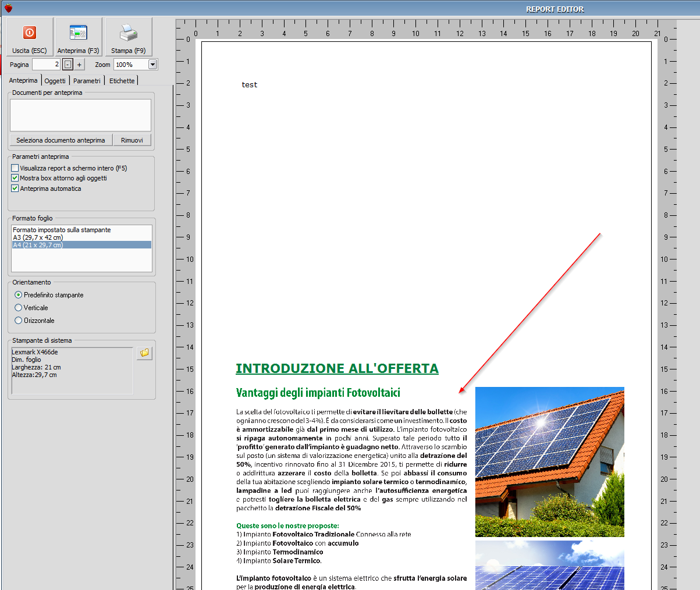
Task: Go to next page with plus button
Action: (x=80, y=65)
